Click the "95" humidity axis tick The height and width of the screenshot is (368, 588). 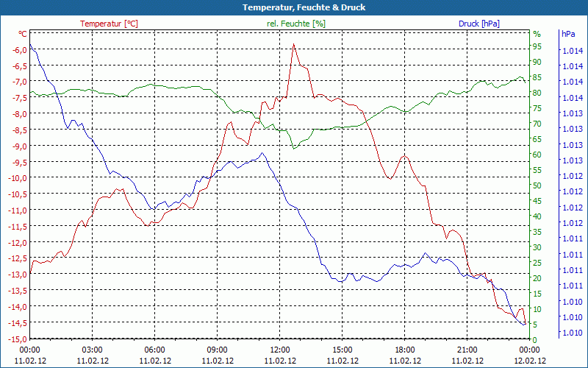537,46
